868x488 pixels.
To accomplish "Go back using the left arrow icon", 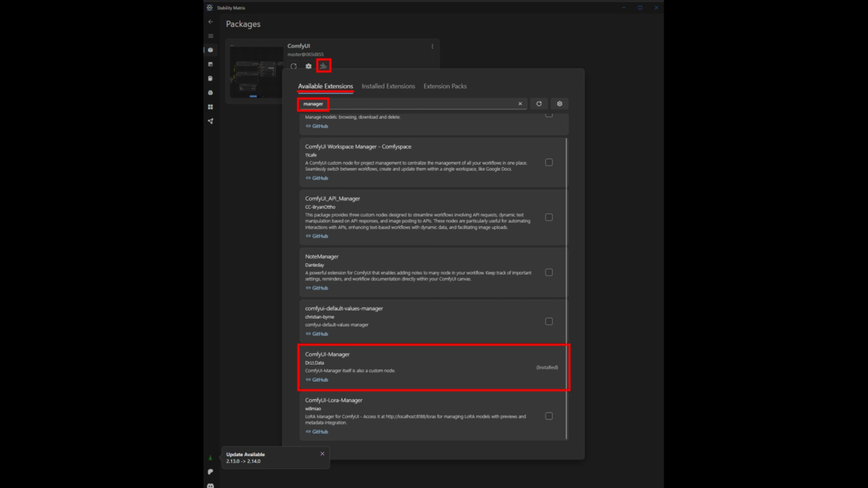I will pos(210,22).
